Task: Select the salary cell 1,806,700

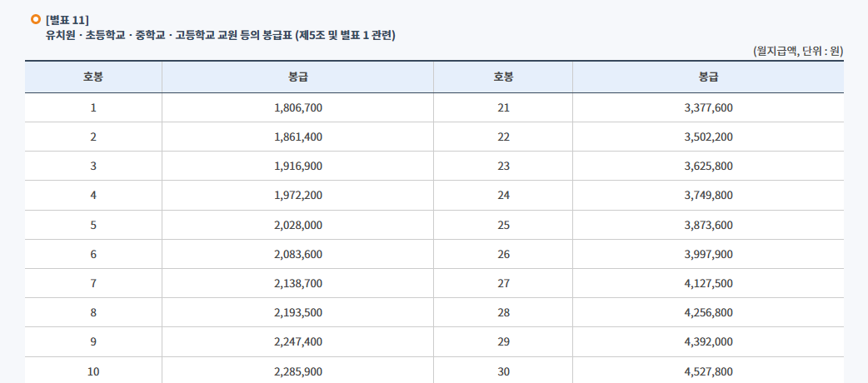Action: click(298, 108)
